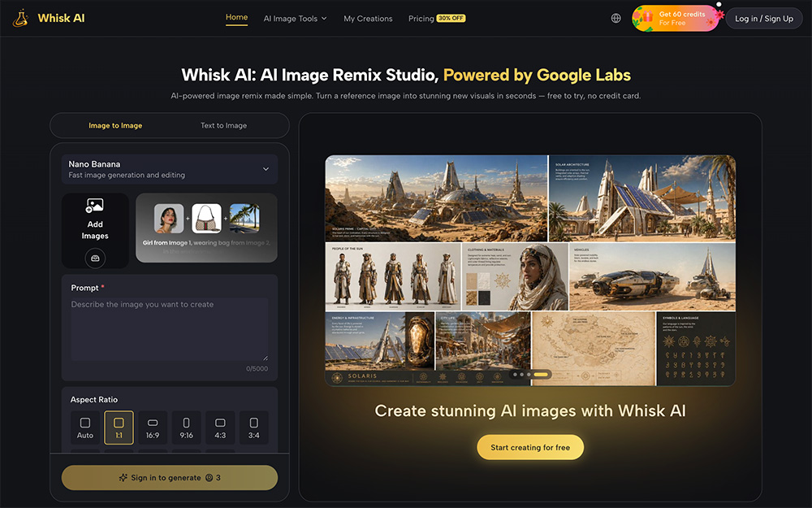Viewport: 812px width, 508px height.
Task: Click Start creating for free button
Action: (530, 447)
